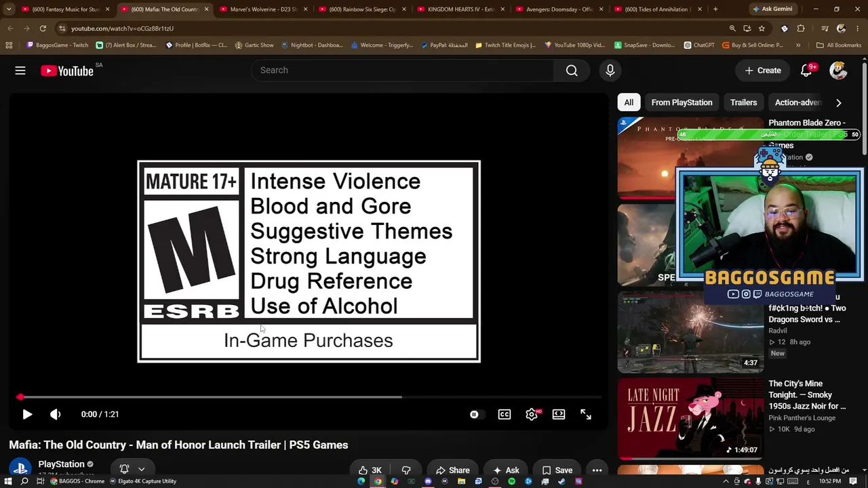Viewport: 868px width, 488px height.
Task: Open a new browser tab
Action: pos(715,9)
